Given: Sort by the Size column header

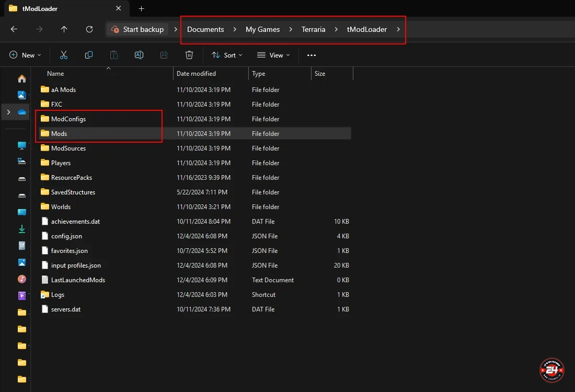Looking at the screenshot, I should [320, 73].
